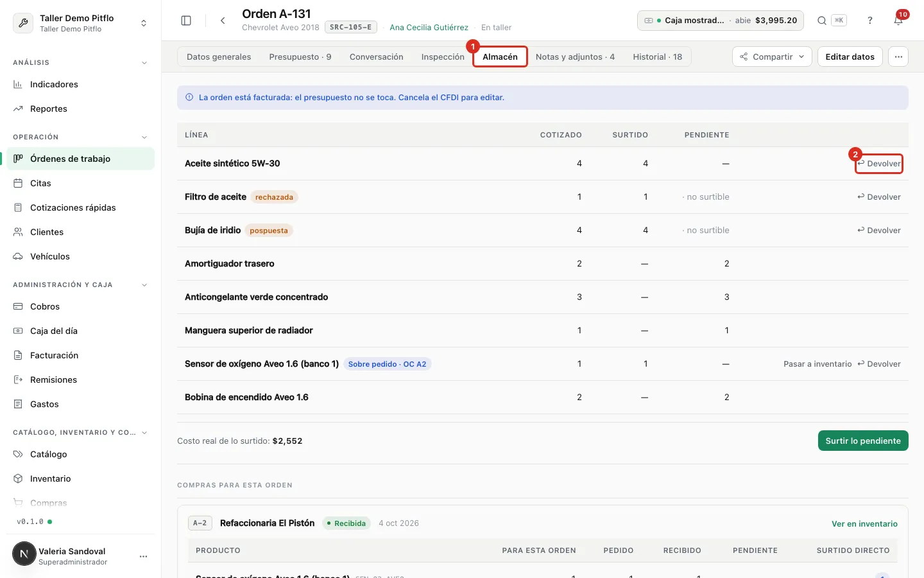Open Órdenes de trabajo in sidebar
The height and width of the screenshot is (578, 924).
tap(81, 159)
